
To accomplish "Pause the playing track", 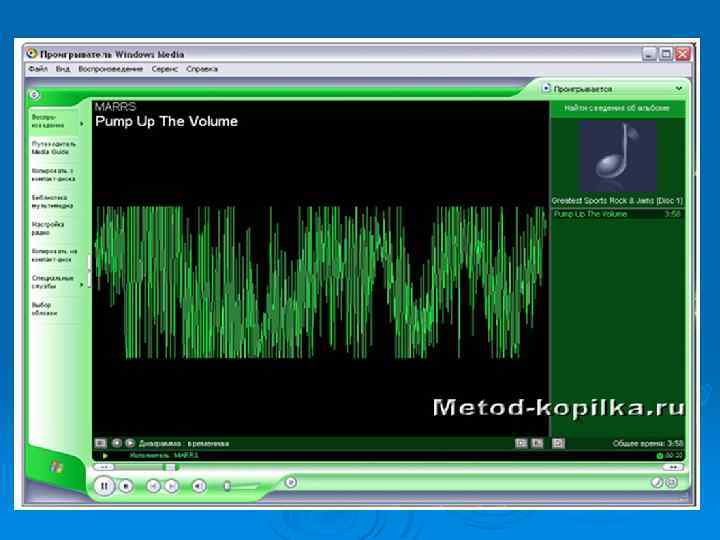I will 104,486.
